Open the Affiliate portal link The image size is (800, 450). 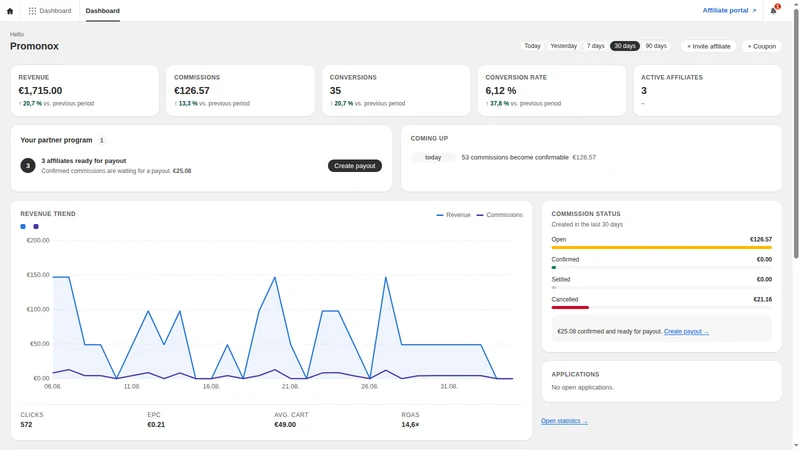[729, 10]
